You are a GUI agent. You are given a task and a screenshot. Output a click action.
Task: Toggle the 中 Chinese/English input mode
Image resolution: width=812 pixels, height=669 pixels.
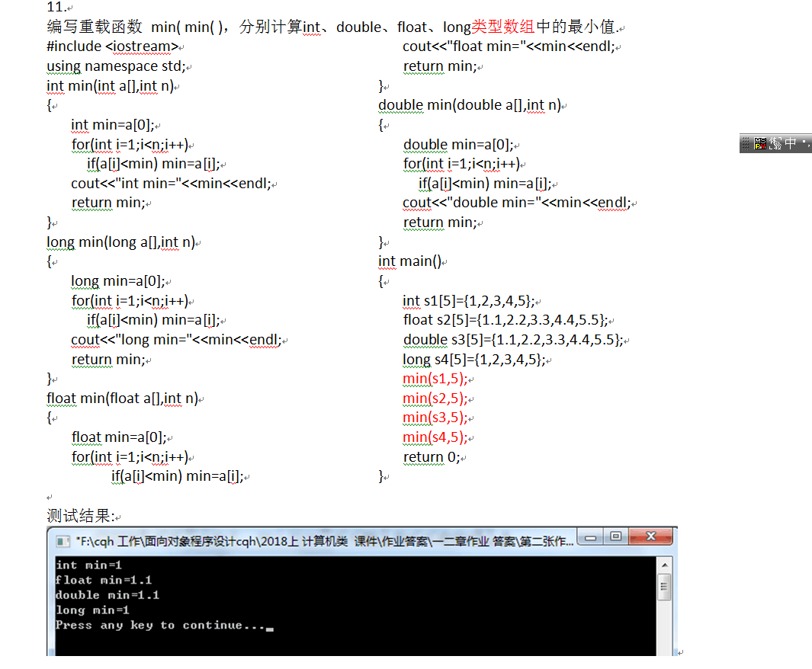[x=791, y=143]
